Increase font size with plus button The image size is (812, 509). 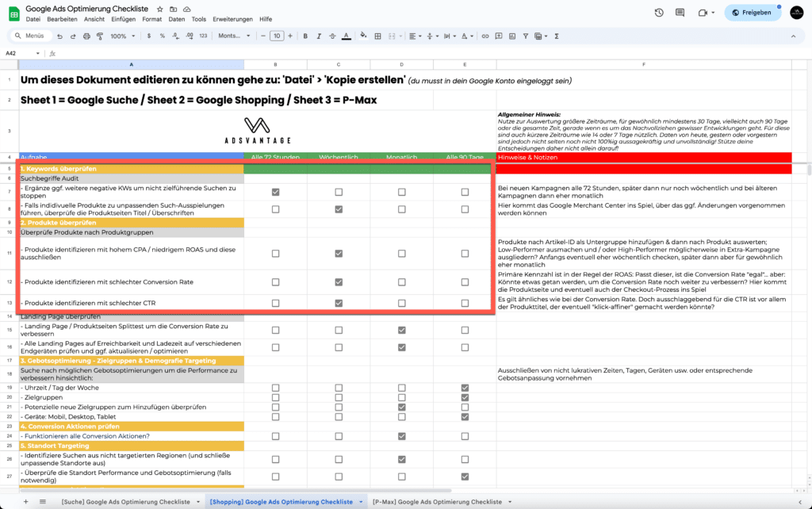[290, 36]
